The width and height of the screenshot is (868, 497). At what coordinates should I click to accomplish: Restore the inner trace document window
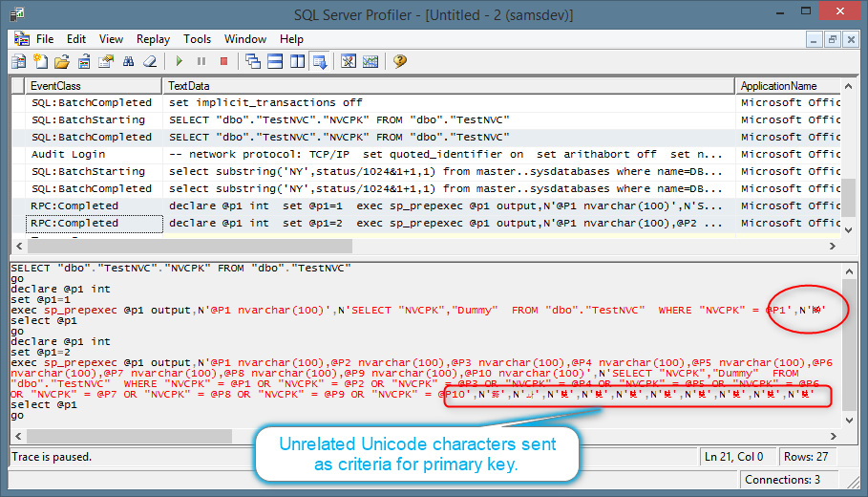coord(832,39)
